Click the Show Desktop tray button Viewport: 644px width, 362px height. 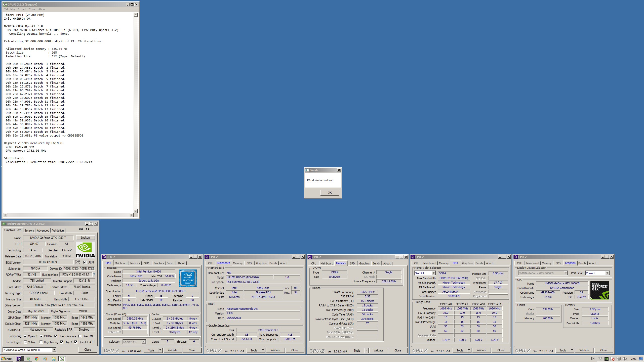coord(641,359)
